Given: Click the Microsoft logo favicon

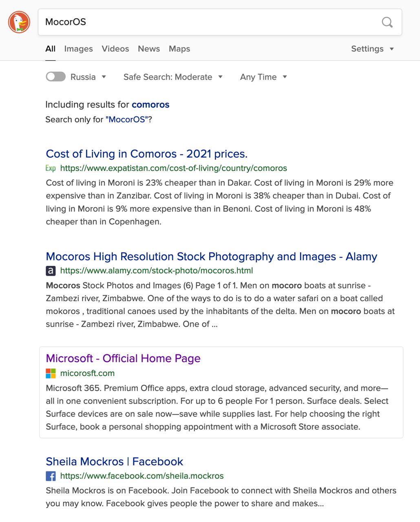Looking at the screenshot, I should point(51,373).
